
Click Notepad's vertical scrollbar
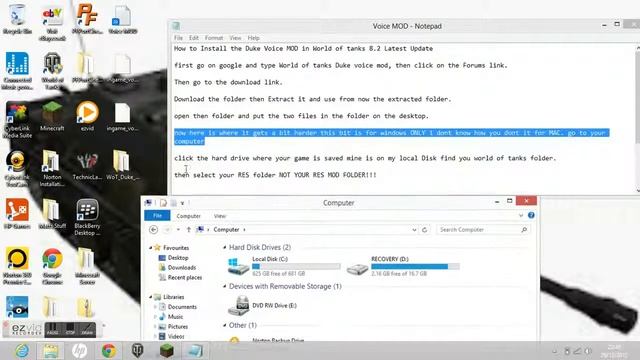tap(637, 118)
